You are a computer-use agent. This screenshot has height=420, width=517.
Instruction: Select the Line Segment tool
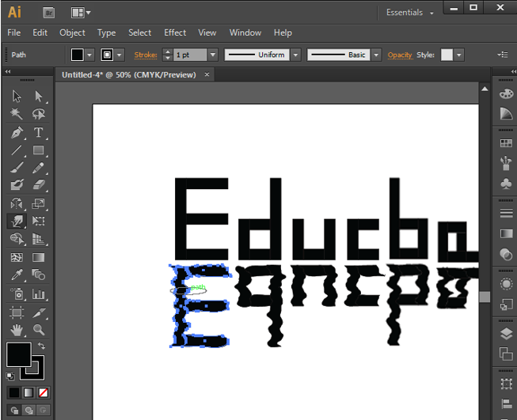(x=17, y=150)
